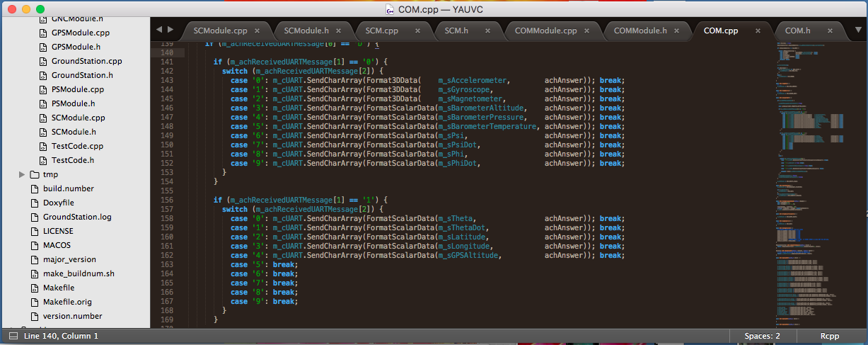Viewport: 868px width, 345px height.
Task: Click the previous tab arrow
Action: [x=159, y=29]
